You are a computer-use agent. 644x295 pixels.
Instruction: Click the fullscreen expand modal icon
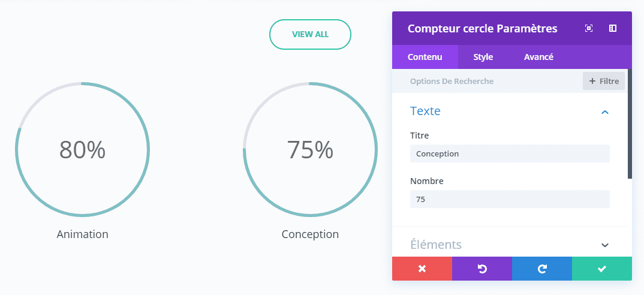click(589, 28)
